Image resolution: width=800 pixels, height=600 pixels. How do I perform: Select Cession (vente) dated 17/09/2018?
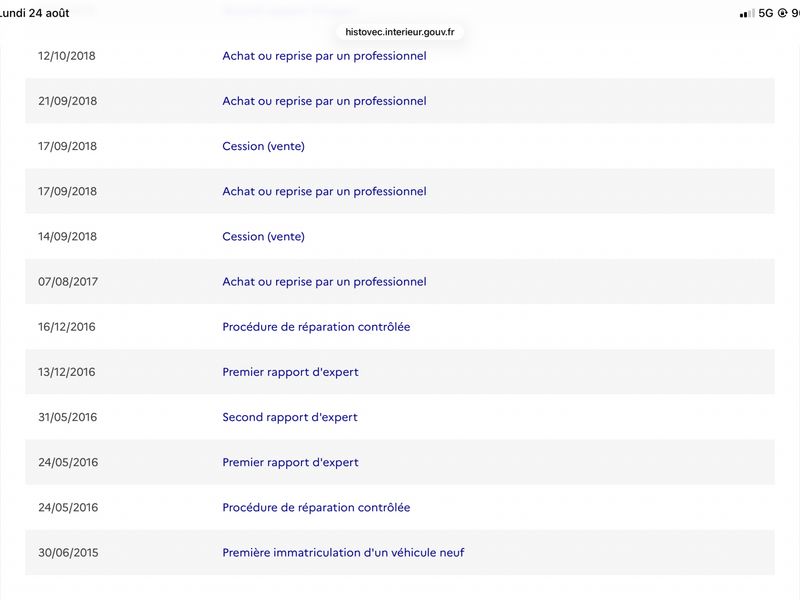pos(263,146)
